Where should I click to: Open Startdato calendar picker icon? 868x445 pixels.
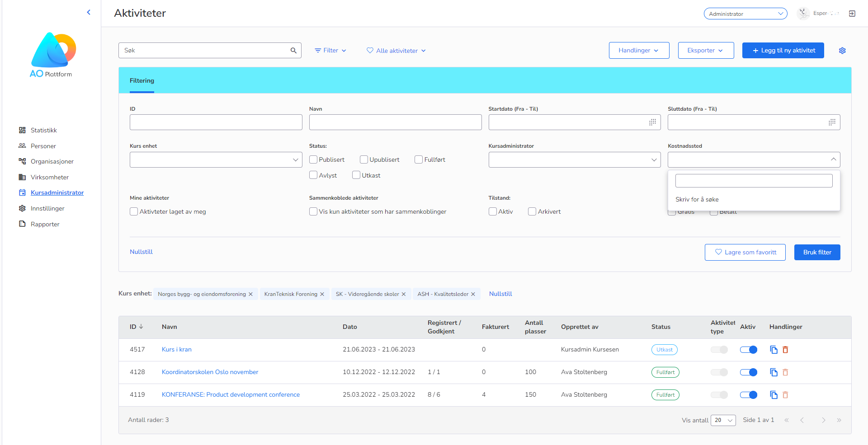tap(652, 122)
